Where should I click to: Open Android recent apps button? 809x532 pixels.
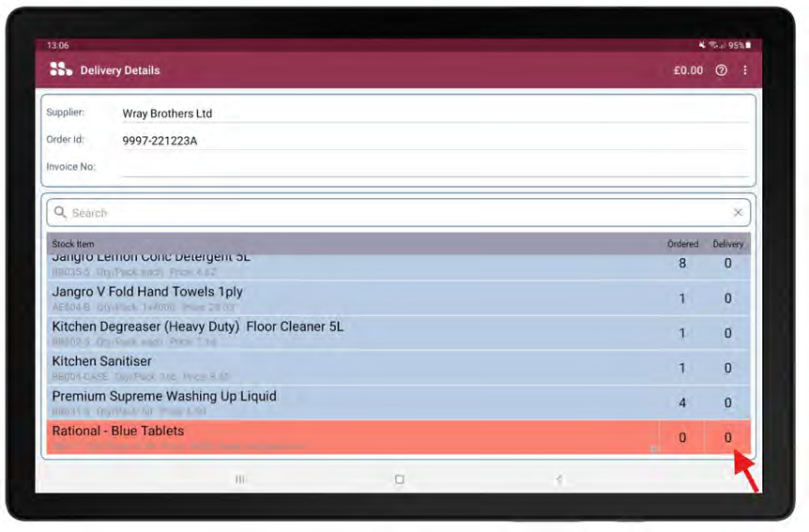pyautogui.click(x=240, y=479)
